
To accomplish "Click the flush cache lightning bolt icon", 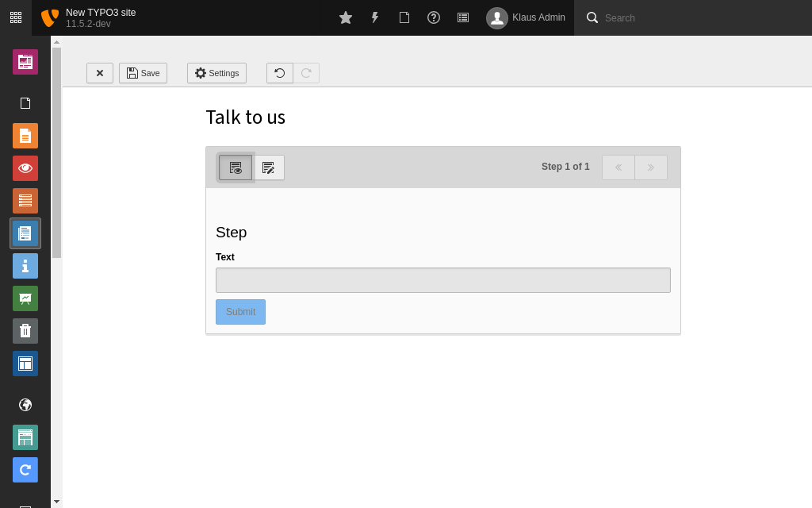I will (x=375, y=17).
